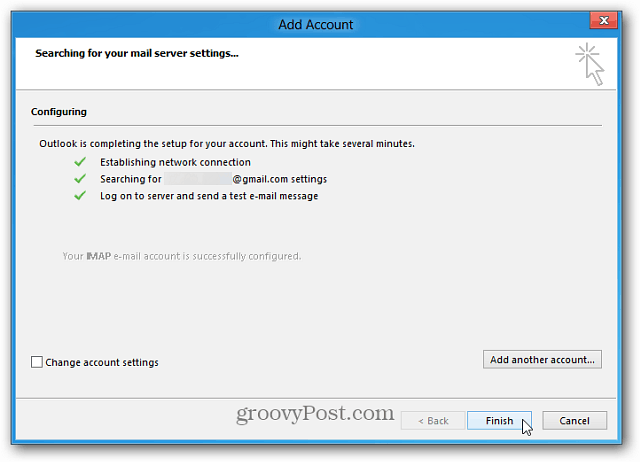Screen dimensions: 640x462
Task: Click the Searching for your mail server heading
Action: 137,53
